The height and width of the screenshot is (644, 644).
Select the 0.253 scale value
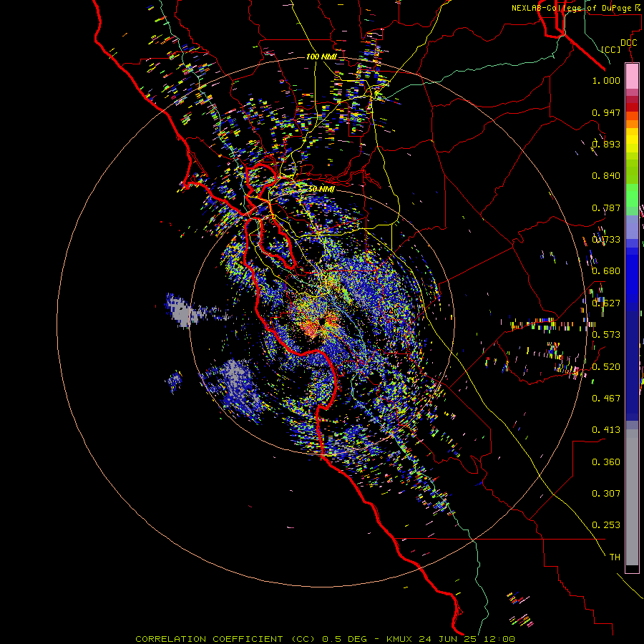click(606, 525)
